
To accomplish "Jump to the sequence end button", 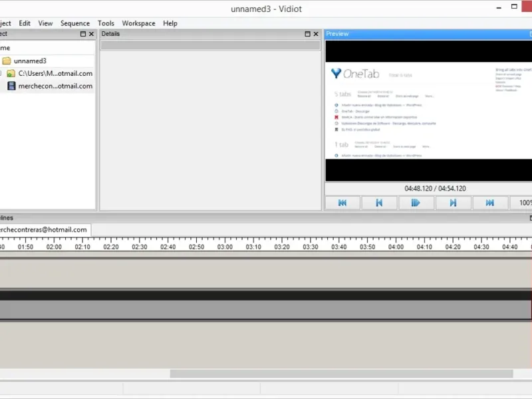I will 489,203.
